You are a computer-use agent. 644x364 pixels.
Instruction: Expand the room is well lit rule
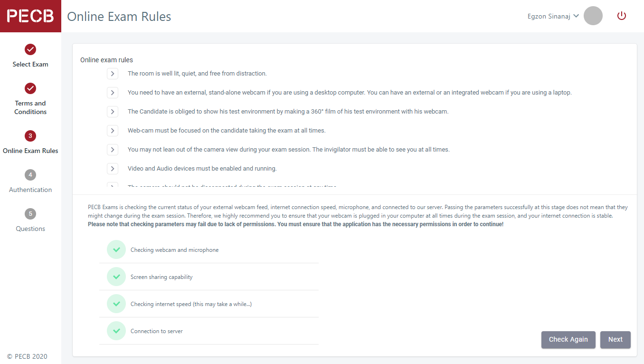point(113,74)
